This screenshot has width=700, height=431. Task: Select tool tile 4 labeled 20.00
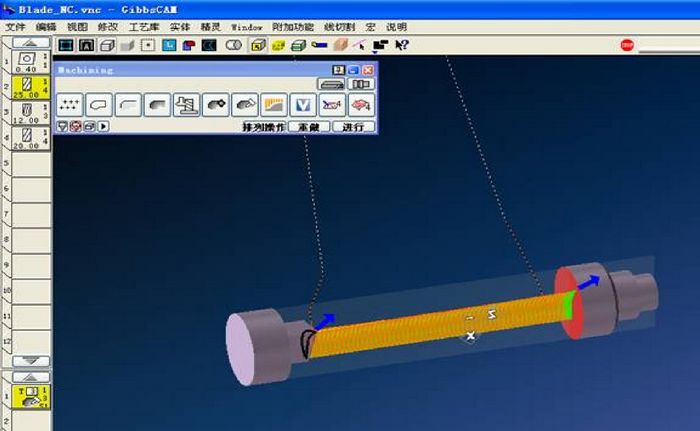pos(30,138)
